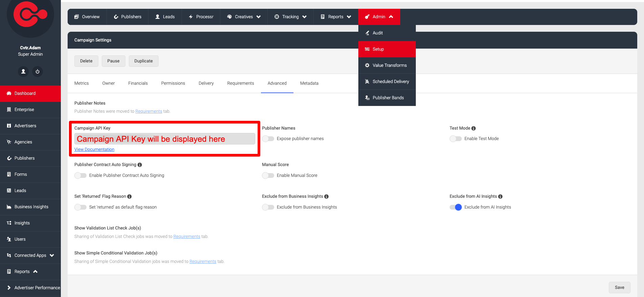Expand the top nav Reports dropdown chevron
Viewport: 644px width, 297px height.
coord(349,17)
